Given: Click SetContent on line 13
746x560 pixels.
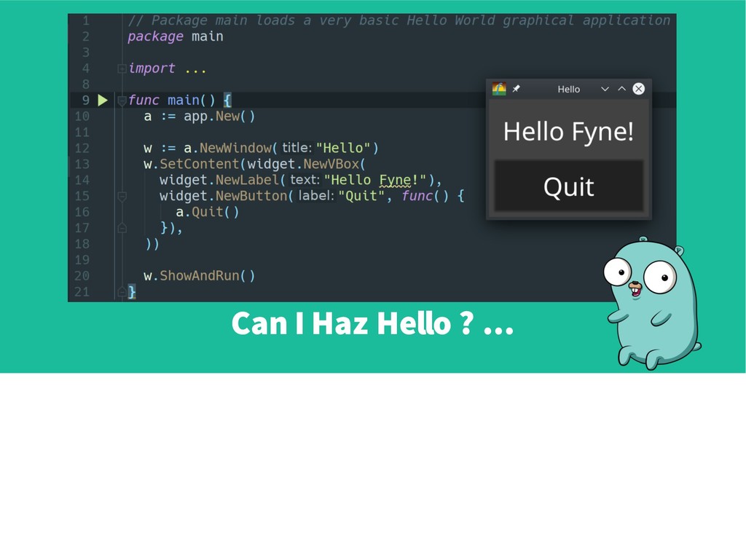Looking at the screenshot, I should pos(200,164).
